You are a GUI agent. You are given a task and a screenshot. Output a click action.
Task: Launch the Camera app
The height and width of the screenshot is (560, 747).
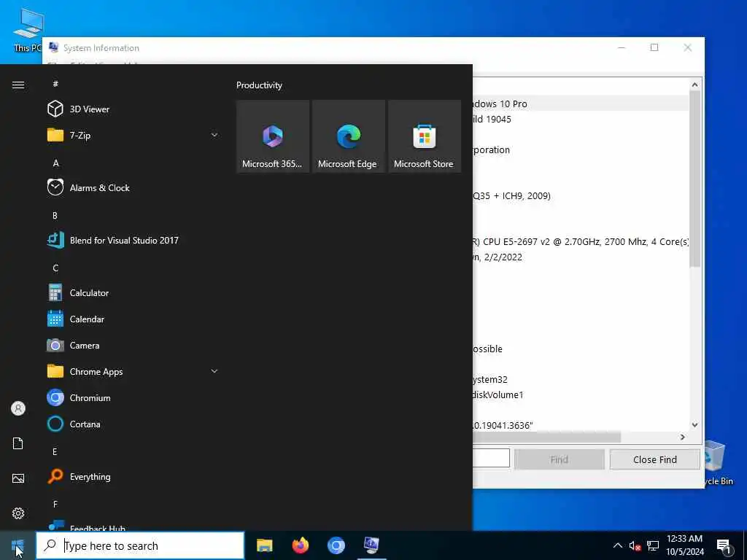point(133,345)
